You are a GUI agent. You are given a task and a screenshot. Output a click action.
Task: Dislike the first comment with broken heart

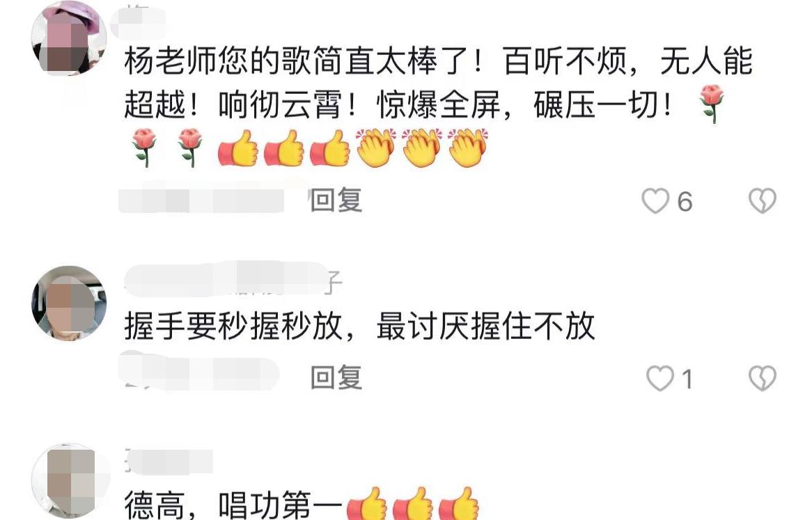coord(763,200)
